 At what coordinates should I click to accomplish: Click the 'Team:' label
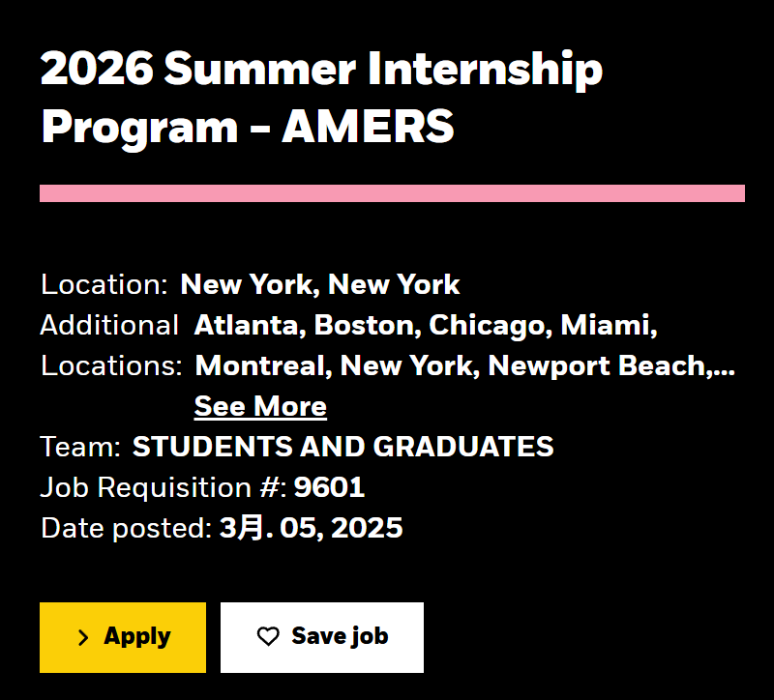[80, 447]
